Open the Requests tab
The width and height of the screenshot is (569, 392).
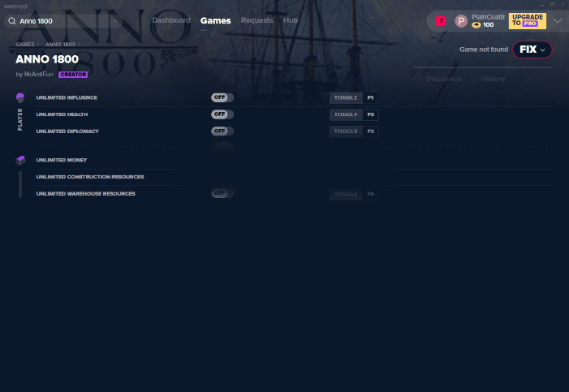257,20
